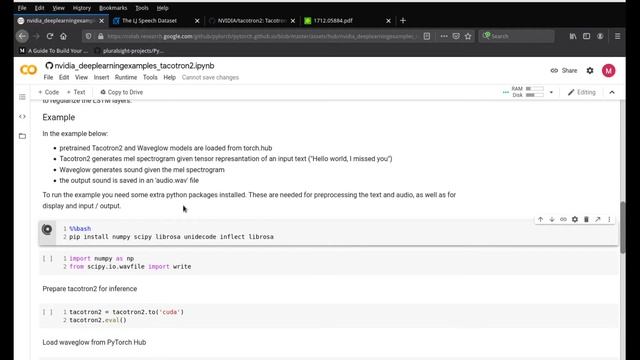This screenshot has width=640, height=360.
Task: Open Colab Help menu
Action: coord(169,78)
